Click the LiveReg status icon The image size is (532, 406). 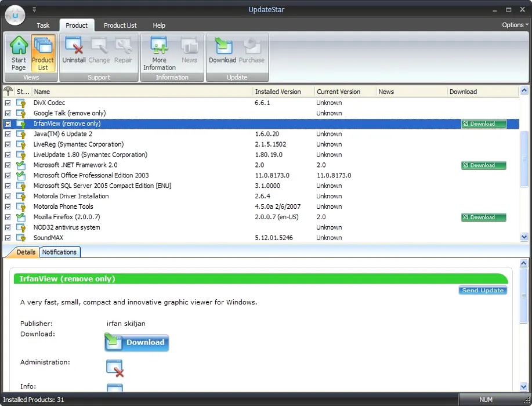tap(21, 144)
